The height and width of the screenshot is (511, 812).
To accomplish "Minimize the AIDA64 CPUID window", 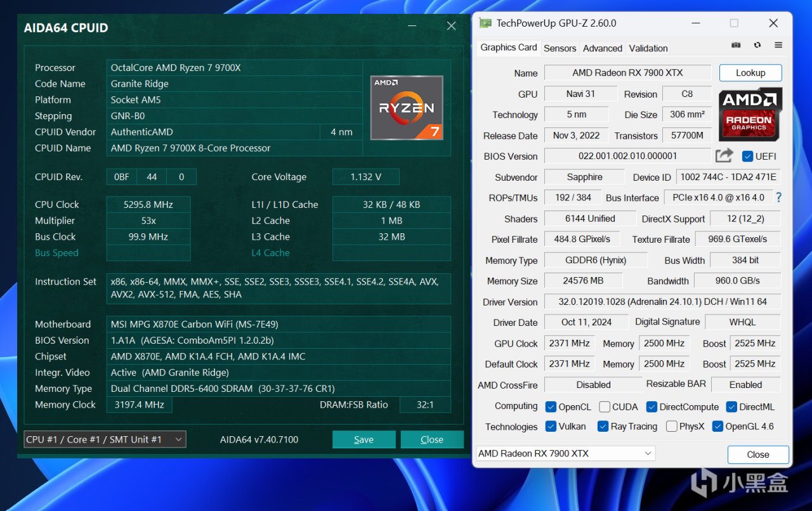I will 412,26.
